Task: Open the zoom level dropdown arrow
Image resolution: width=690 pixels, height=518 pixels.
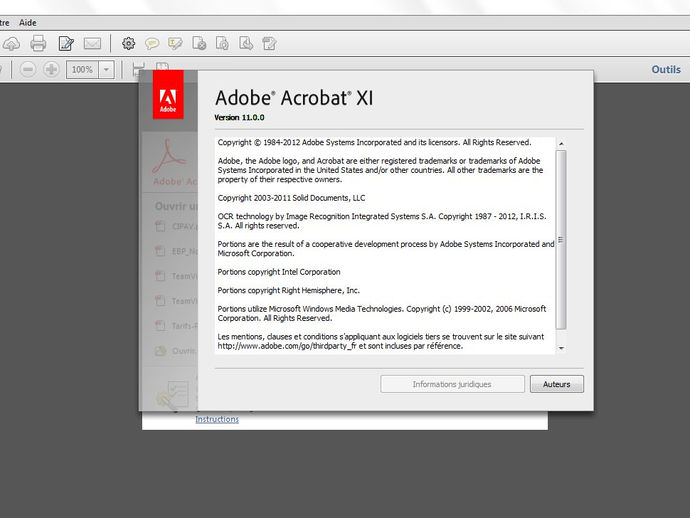Action: click(x=106, y=70)
